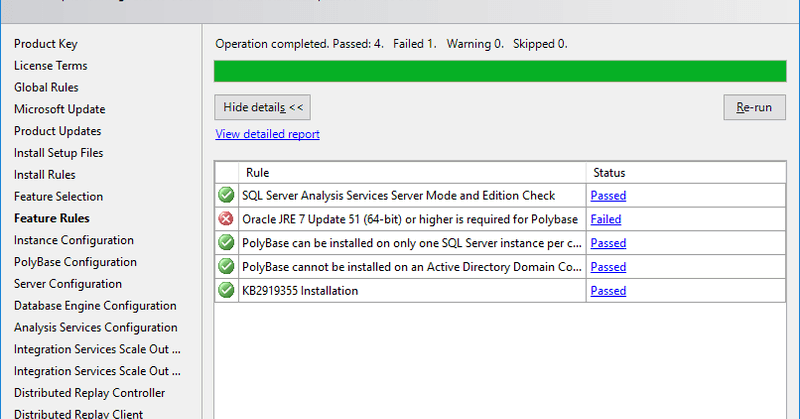Open Passed status for PolyBase one instance rule
The image size is (800, 419).
[x=608, y=243]
